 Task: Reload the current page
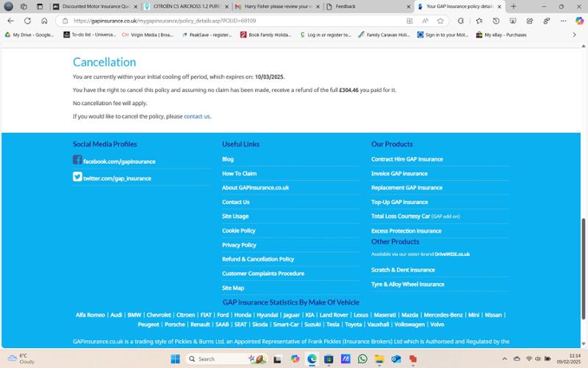pos(27,21)
